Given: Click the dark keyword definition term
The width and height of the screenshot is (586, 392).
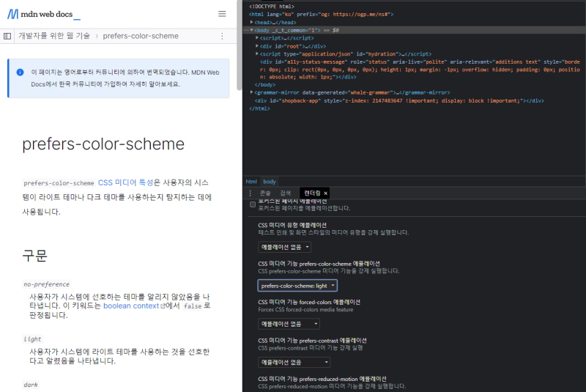Looking at the screenshot, I should tap(31, 385).
